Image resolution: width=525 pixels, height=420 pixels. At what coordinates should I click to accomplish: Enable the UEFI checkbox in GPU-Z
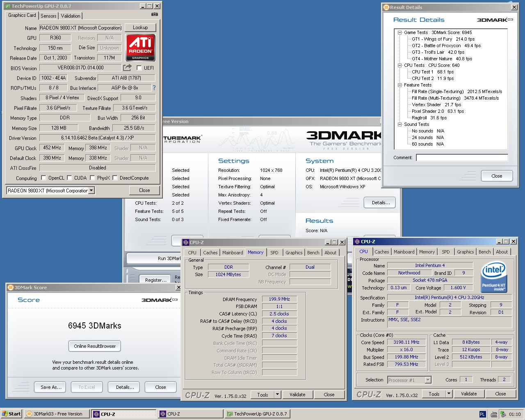139,68
